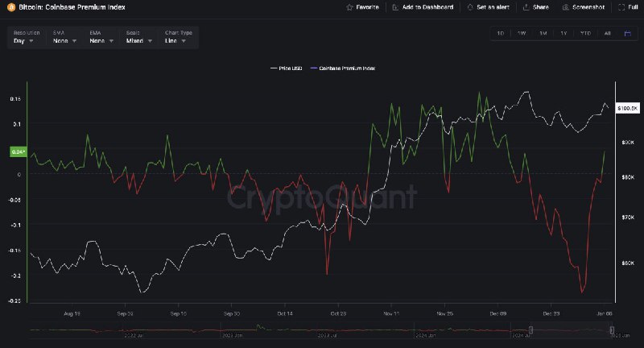Click the Set an alert label
The height and width of the screenshot is (348, 644).
[x=493, y=7]
